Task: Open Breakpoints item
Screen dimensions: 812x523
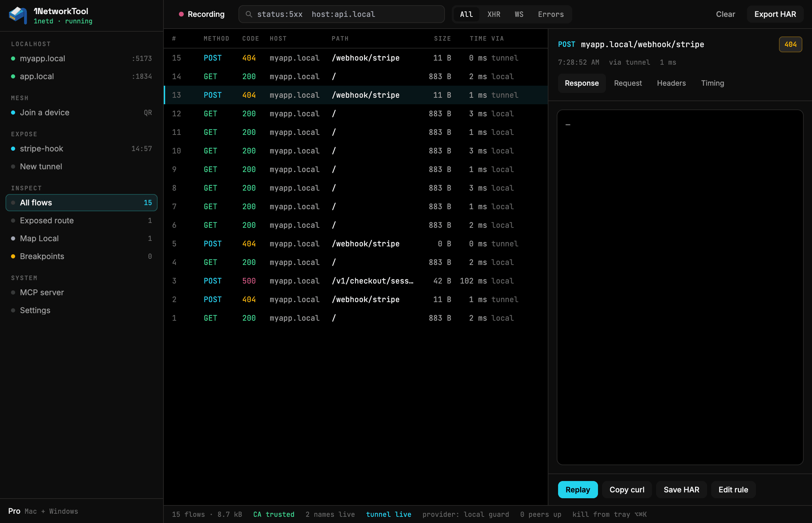Action: click(82, 256)
